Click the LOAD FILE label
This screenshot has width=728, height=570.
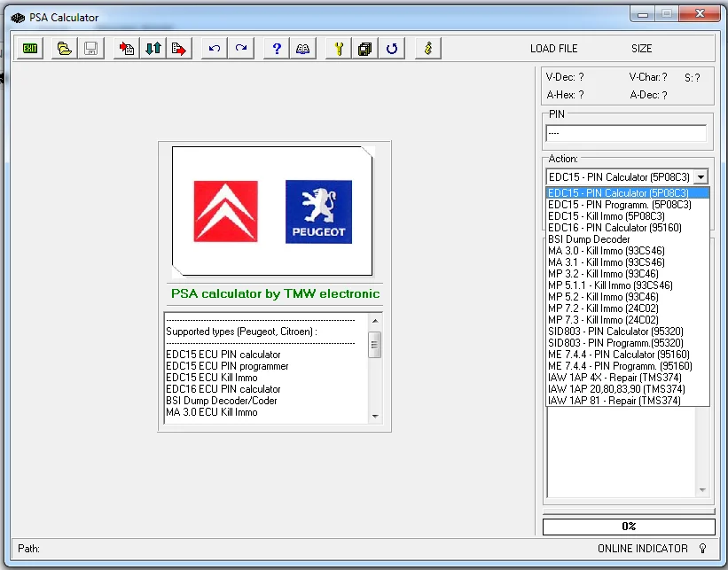[x=554, y=49]
